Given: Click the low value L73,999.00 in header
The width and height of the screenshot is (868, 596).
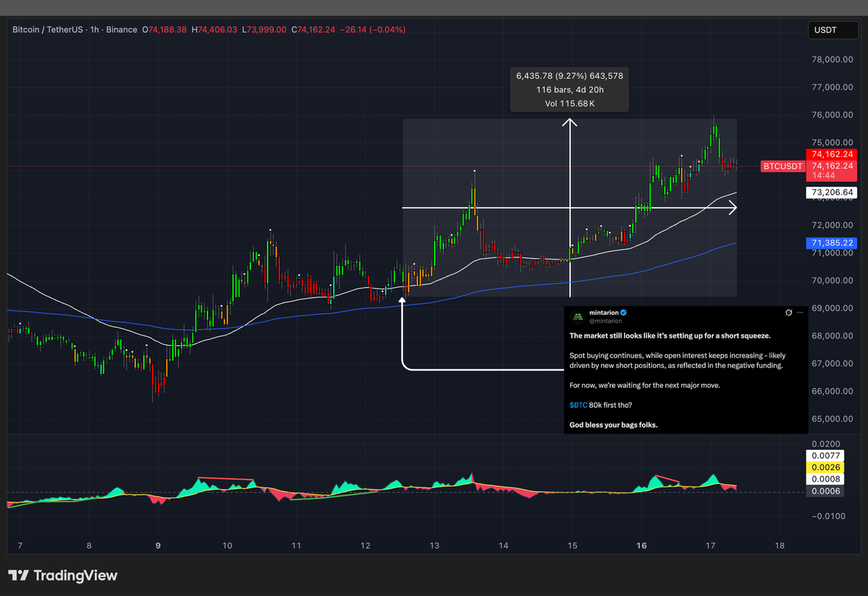Looking at the screenshot, I should (x=264, y=30).
